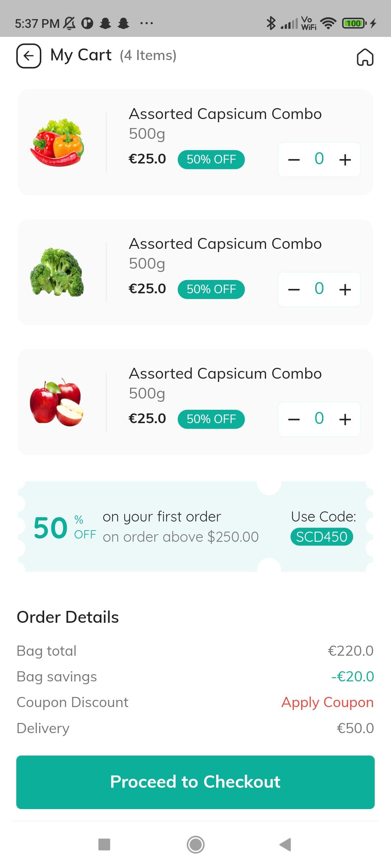
Task: Increase quantity of the capsicum image item
Action: pyautogui.click(x=345, y=159)
